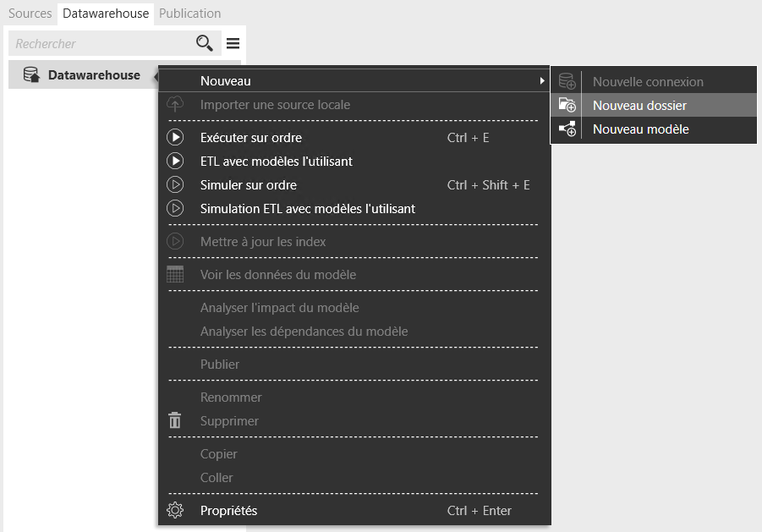The image size is (762, 532).
Task: Choose Simulation ETL avec modèles l'utilisant
Action: (x=307, y=209)
